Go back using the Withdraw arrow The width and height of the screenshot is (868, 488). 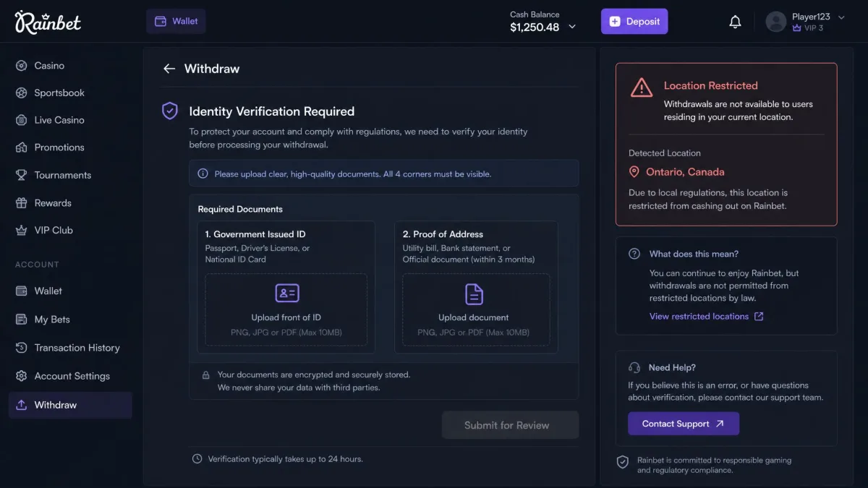tap(169, 69)
